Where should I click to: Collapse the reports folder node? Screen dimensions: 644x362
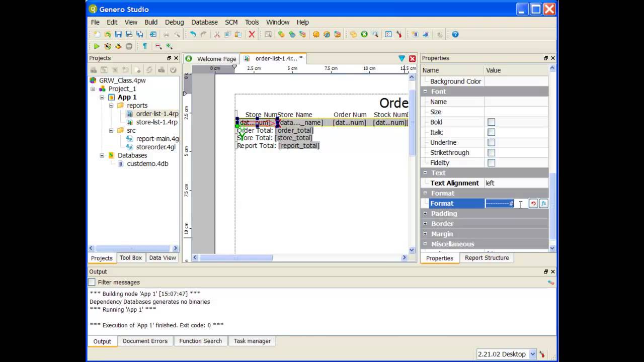point(111,106)
